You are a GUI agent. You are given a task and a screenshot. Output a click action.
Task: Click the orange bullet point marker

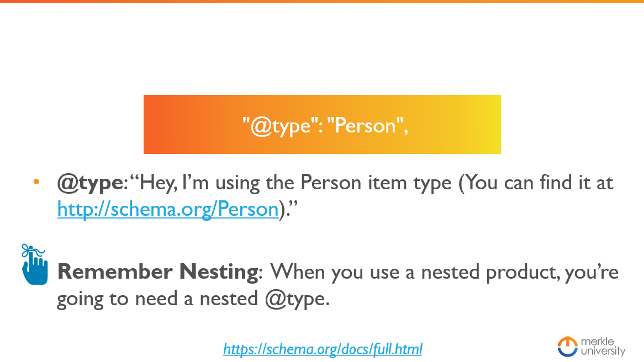pos(36,182)
